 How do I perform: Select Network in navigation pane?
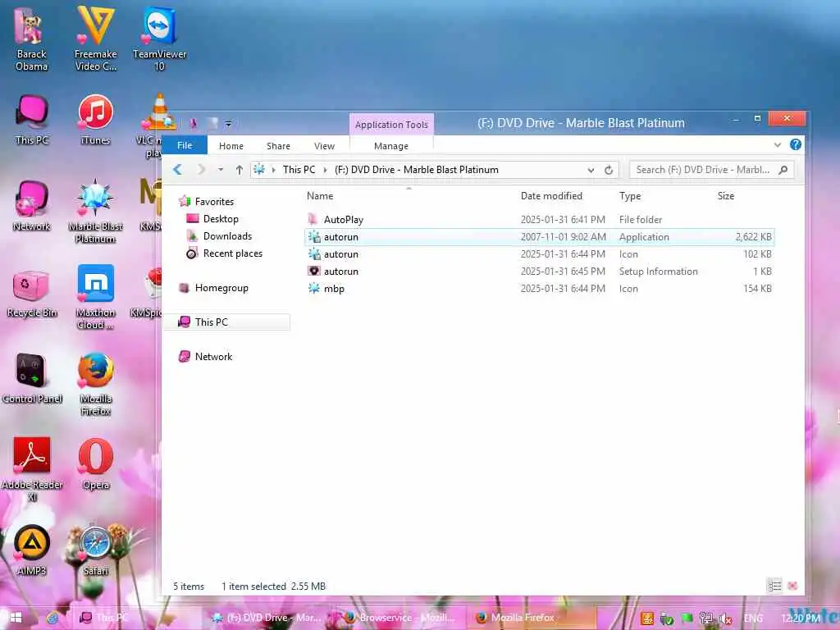pyautogui.click(x=213, y=357)
